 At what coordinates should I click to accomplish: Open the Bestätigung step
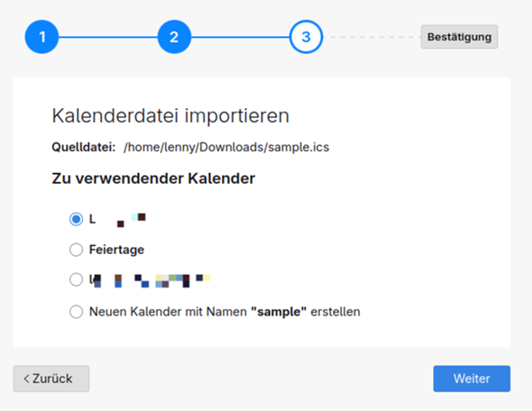point(459,37)
